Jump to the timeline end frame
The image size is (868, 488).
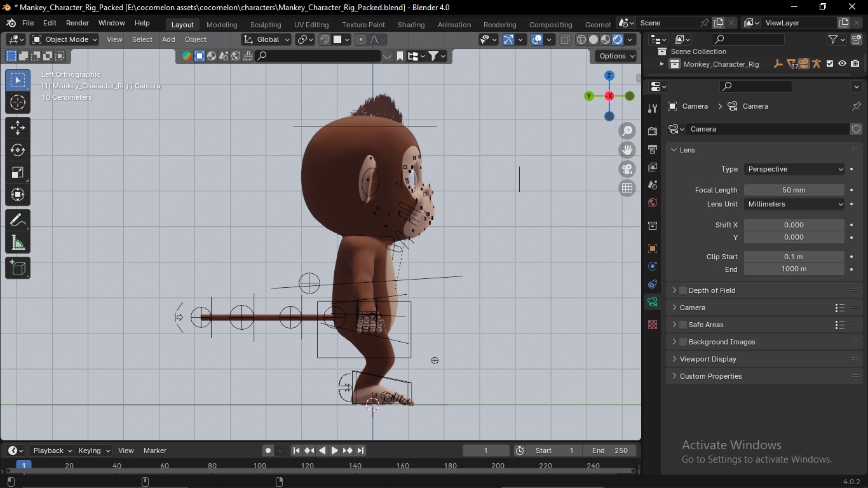tap(360, 451)
